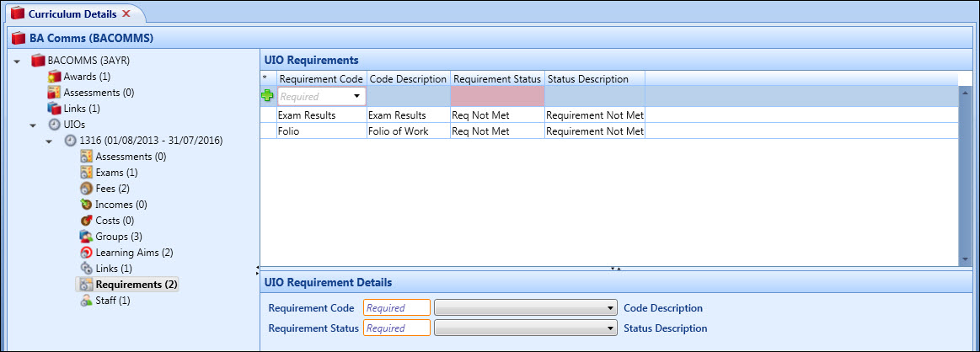Collapse the BACOMMS (3AYR) tree node
This screenshot has width=980, height=352.
click(x=18, y=61)
